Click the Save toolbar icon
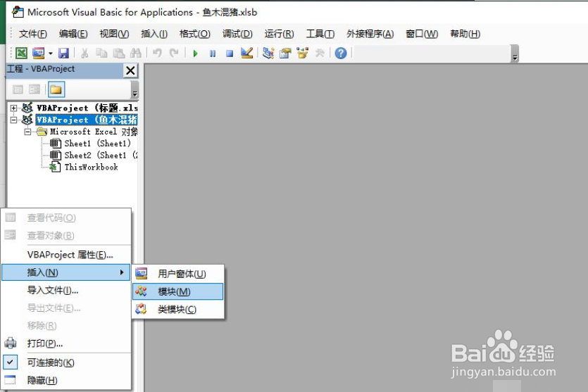588x392 pixels. point(64,53)
